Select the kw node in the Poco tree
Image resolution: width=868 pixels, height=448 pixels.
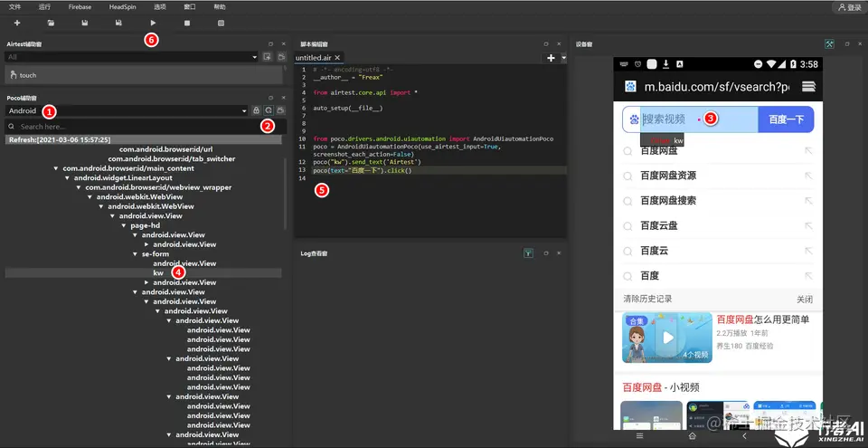158,272
